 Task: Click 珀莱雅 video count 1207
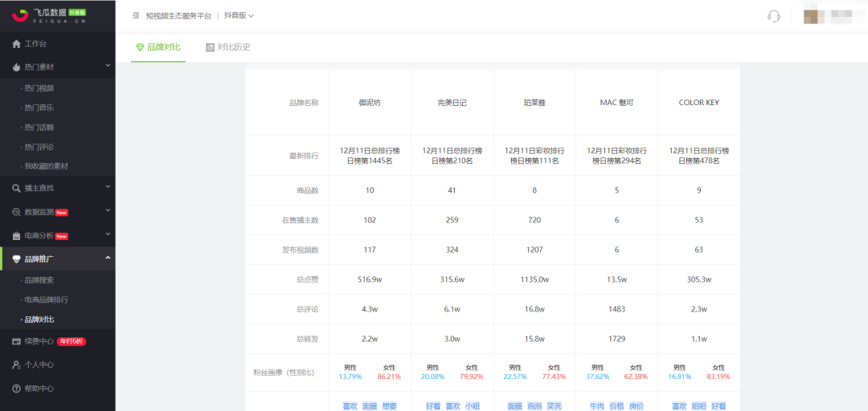pyautogui.click(x=534, y=250)
